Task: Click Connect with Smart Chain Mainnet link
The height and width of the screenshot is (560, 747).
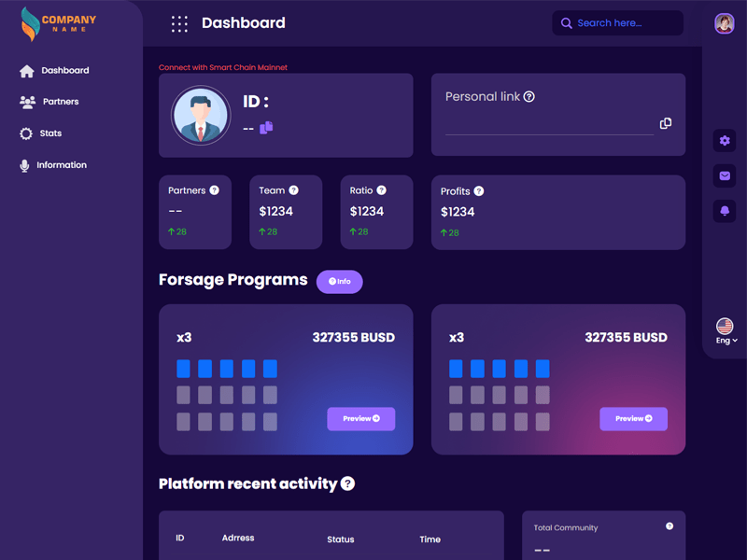Action: pyautogui.click(x=223, y=68)
